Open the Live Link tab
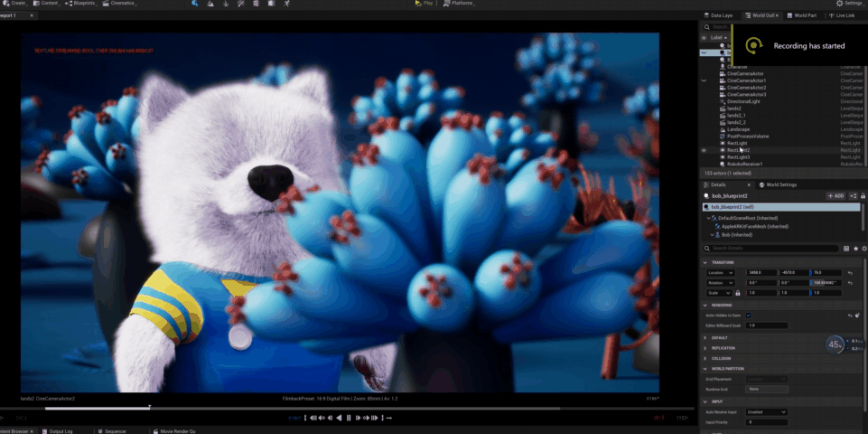The width and height of the screenshot is (868, 434). 842,15
